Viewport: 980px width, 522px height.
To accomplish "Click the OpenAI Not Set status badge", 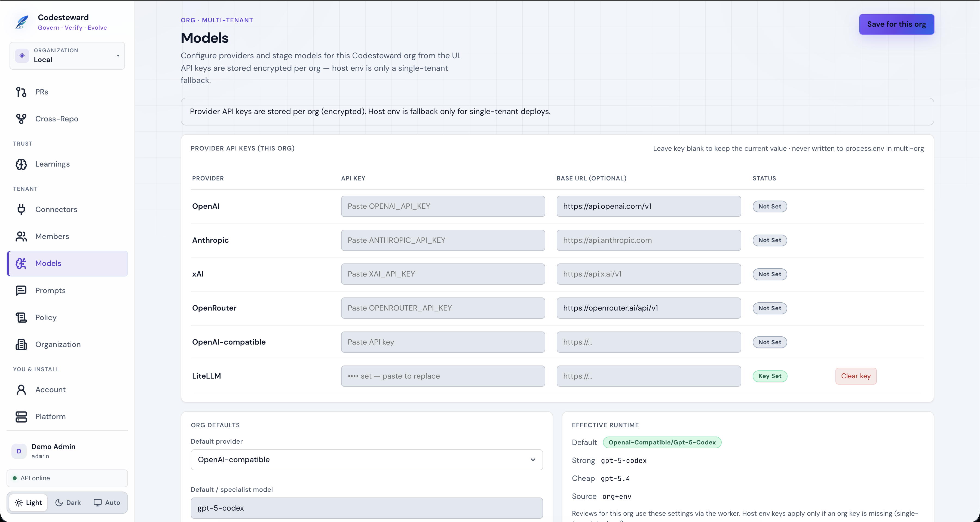I will coord(770,207).
